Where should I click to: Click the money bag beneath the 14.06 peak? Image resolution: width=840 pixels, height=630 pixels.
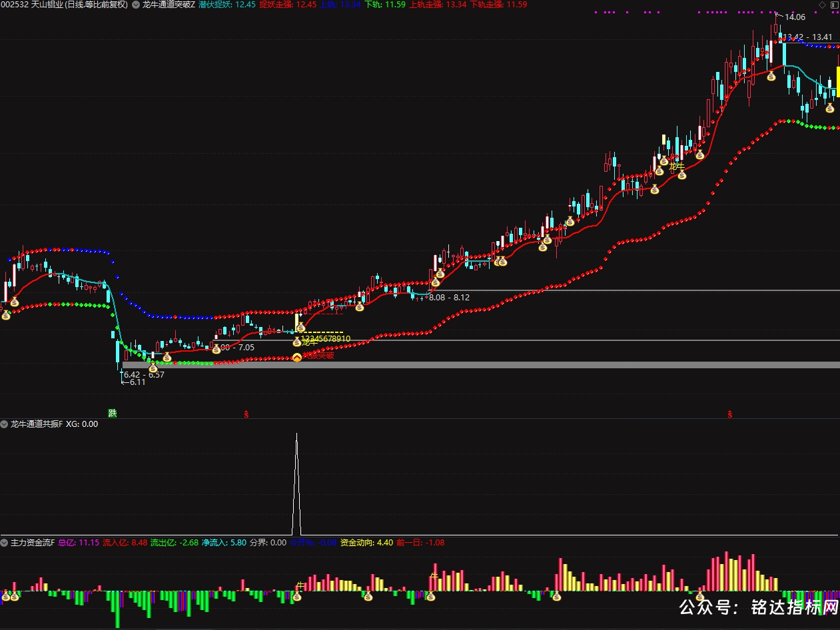click(x=771, y=77)
